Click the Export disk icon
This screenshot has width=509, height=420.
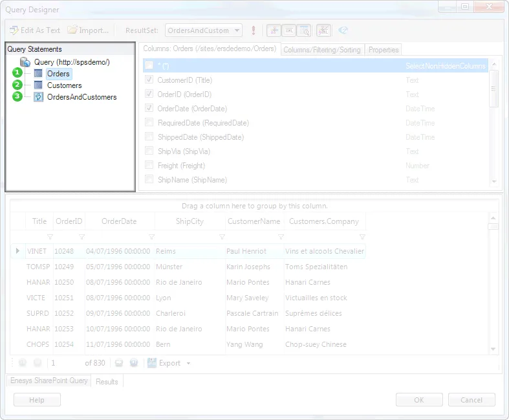click(152, 363)
